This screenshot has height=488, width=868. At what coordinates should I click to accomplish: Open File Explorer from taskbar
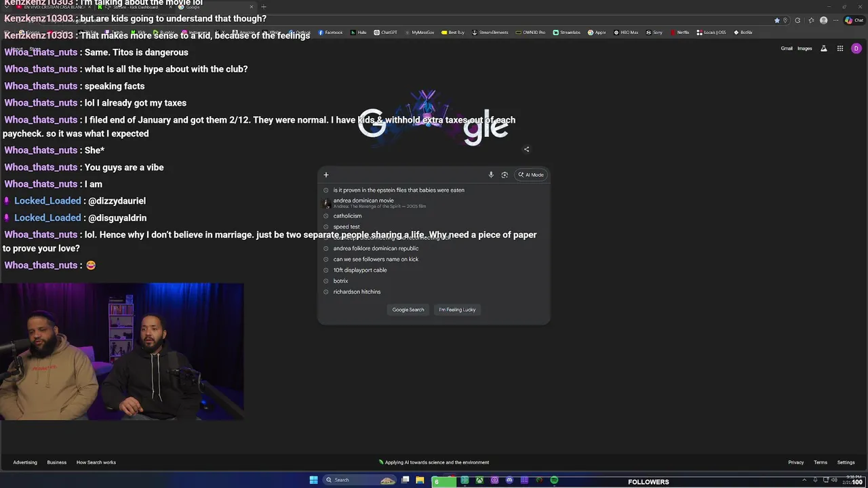[x=420, y=481]
